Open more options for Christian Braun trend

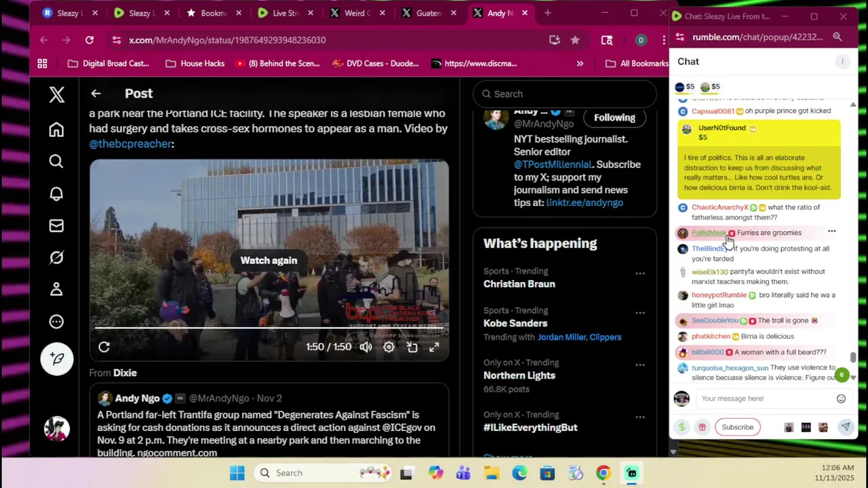639,274
